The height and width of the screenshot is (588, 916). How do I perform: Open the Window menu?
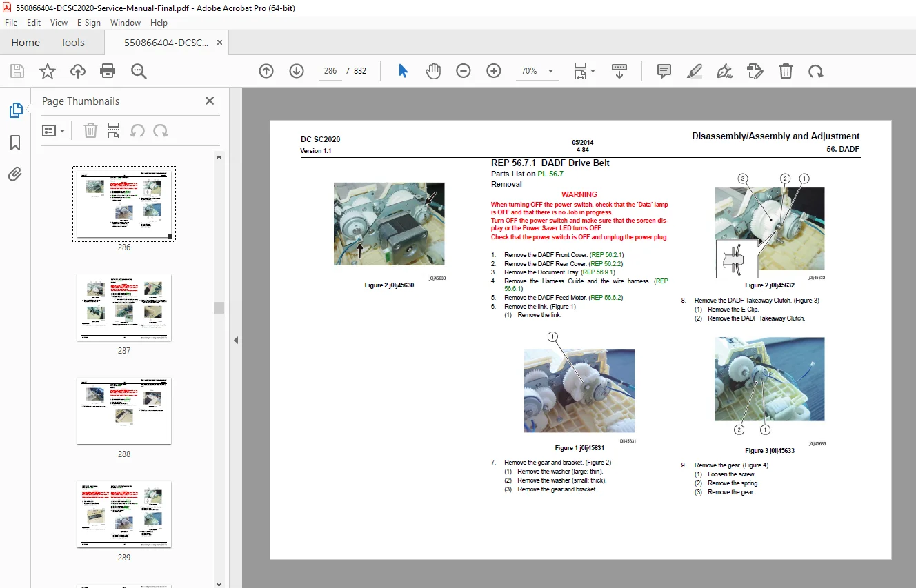(126, 23)
